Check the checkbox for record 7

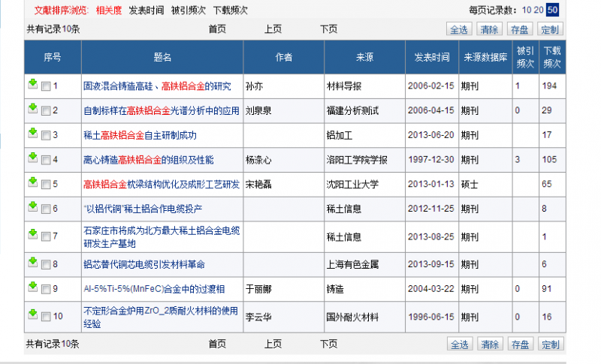coord(46,236)
